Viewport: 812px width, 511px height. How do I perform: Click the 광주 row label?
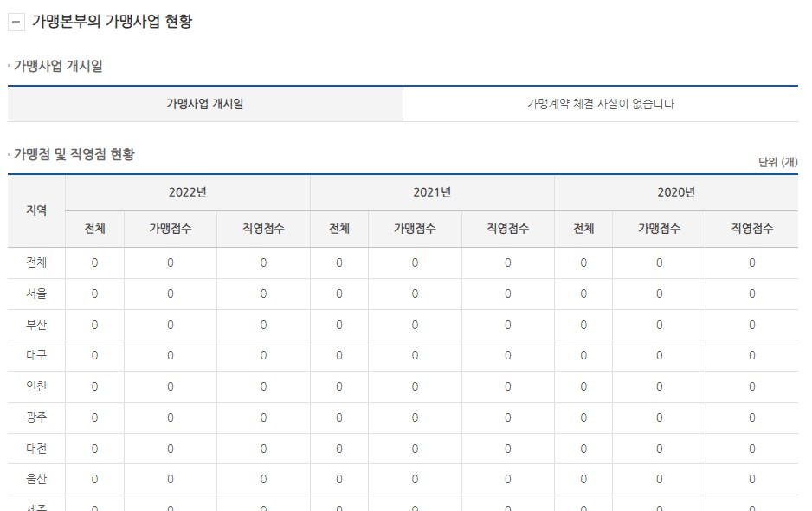[x=36, y=417]
